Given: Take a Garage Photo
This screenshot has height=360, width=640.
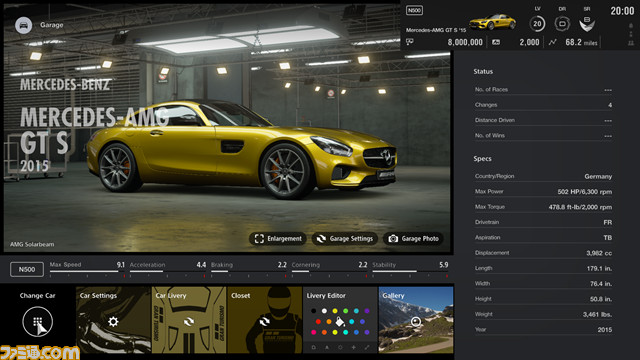Looking at the screenshot, I should (413, 239).
